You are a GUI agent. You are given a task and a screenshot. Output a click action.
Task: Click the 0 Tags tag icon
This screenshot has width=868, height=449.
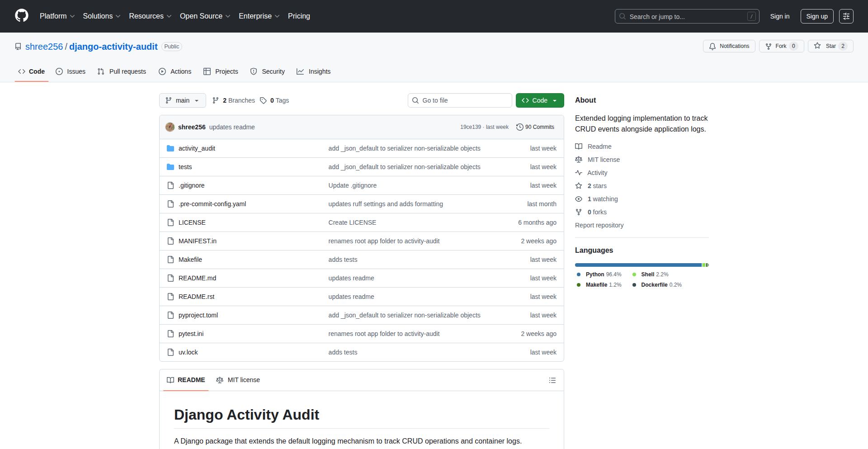tap(263, 100)
